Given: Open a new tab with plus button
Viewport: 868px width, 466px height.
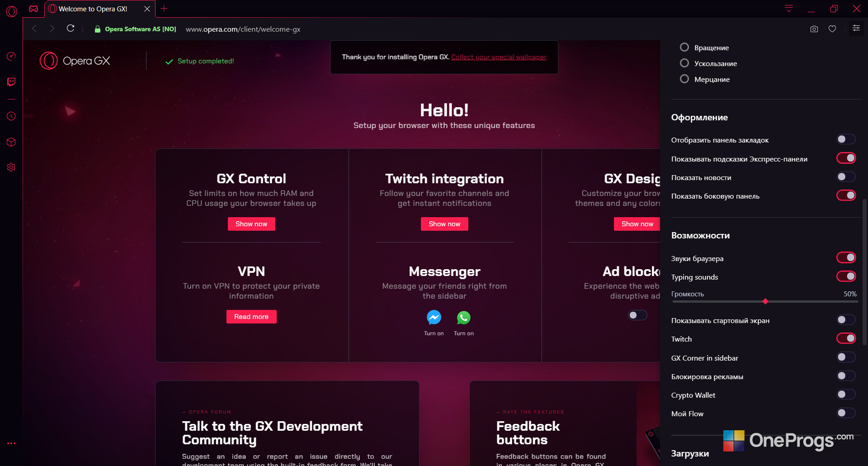Looking at the screenshot, I should (x=164, y=9).
